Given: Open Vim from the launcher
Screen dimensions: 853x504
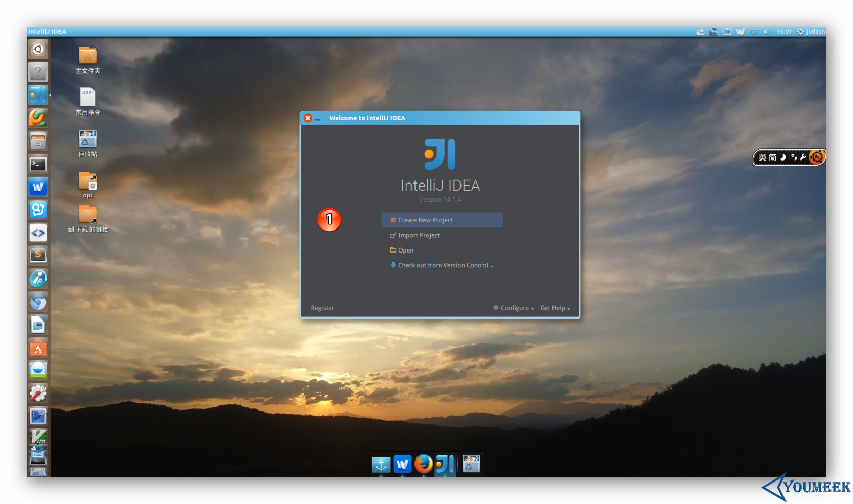Looking at the screenshot, I should pos(38,437).
